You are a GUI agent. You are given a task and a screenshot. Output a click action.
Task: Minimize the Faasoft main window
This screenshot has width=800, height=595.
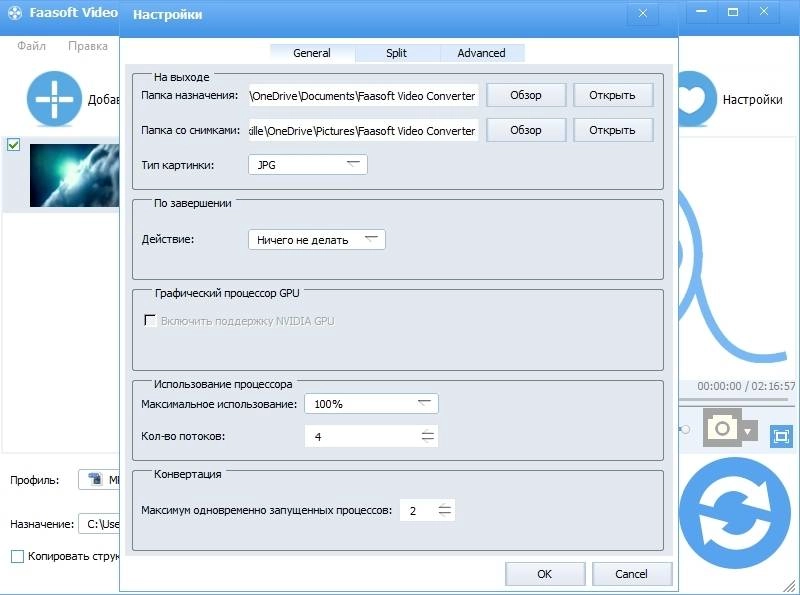click(702, 12)
